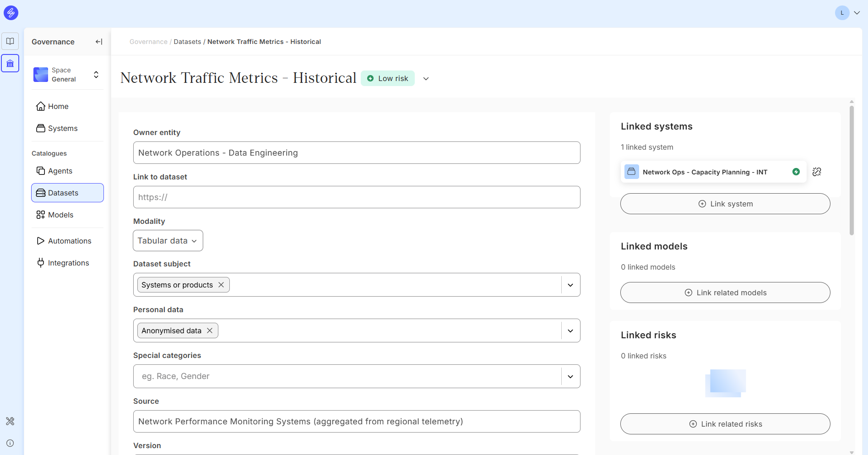Click the app logo in top left
The height and width of the screenshot is (455, 868).
[11, 13]
